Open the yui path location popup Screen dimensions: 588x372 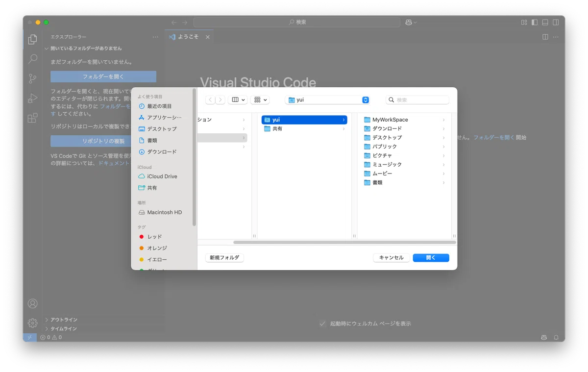click(327, 99)
